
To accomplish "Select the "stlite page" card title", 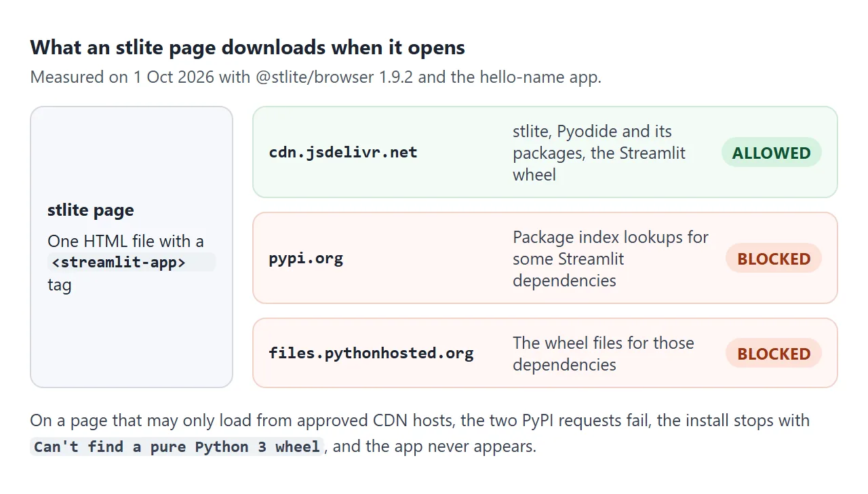I will [x=91, y=210].
